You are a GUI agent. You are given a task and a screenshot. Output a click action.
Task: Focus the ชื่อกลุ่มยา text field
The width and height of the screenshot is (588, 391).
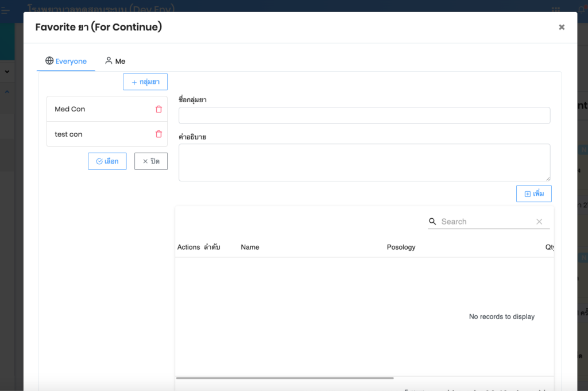[364, 115]
